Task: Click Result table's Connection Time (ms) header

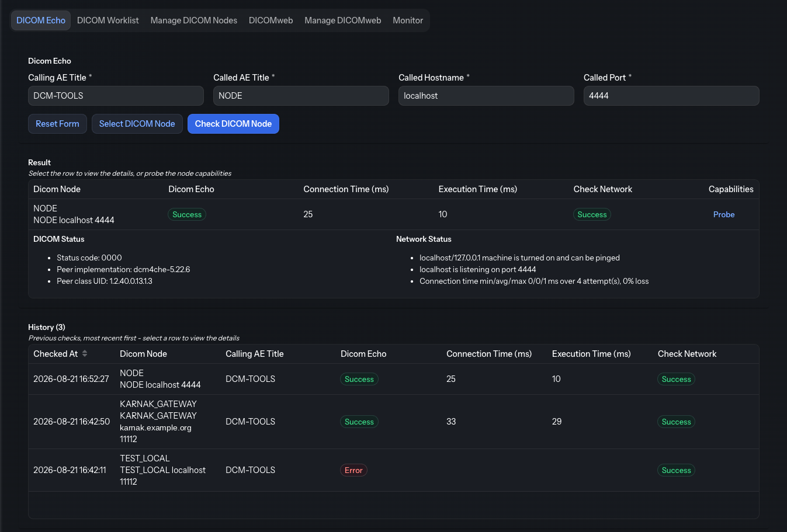Action: (x=346, y=189)
